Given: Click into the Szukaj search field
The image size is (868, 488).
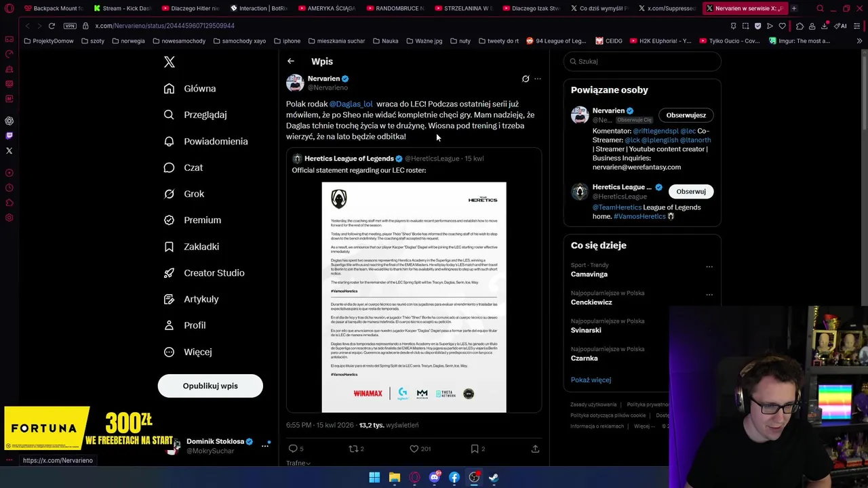Looking at the screenshot, I should pos(642,61).
